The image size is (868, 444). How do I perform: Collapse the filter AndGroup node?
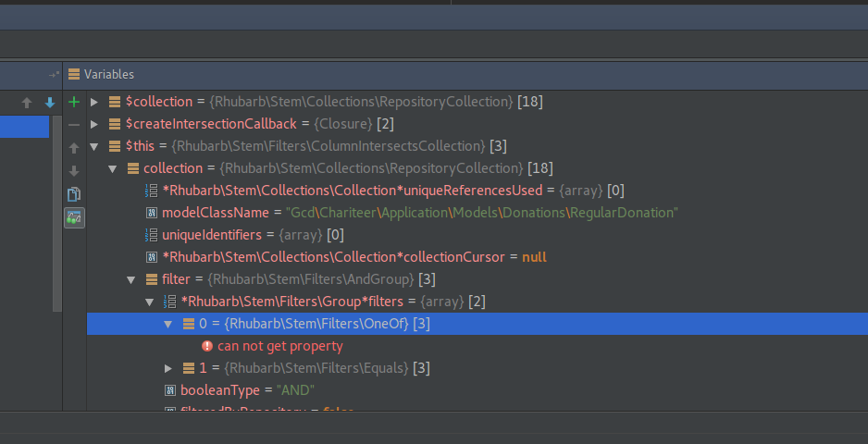pos(131,279)
